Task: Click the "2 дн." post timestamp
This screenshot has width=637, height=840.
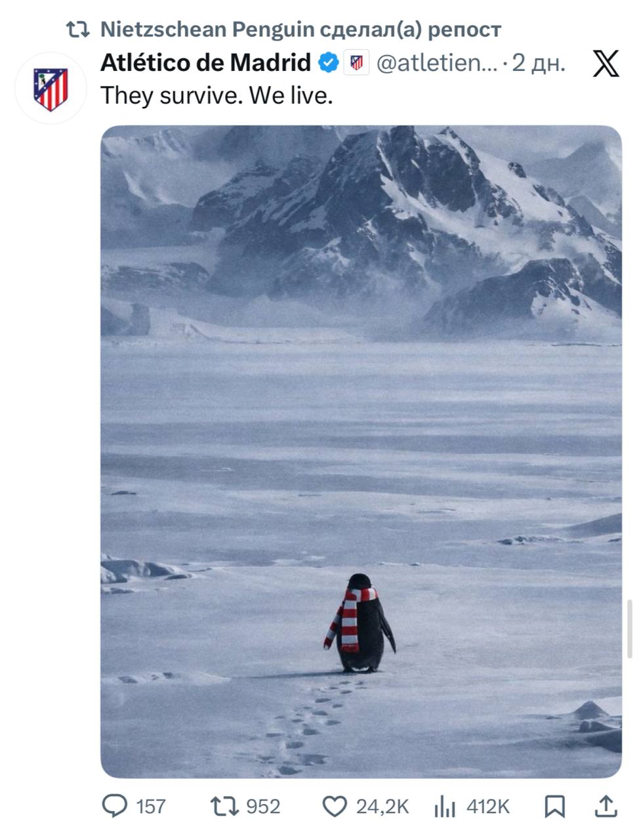Action: tap(539, 63)
